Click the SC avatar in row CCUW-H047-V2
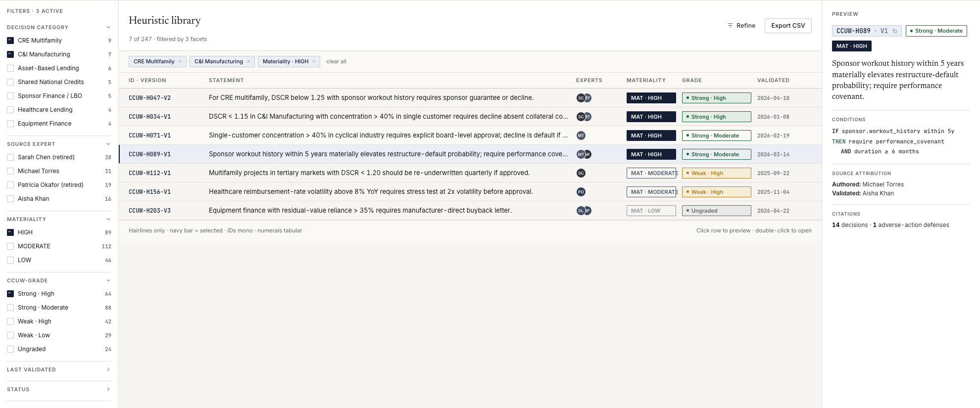Viewport: 980px width, 408px height. [581, 98]
